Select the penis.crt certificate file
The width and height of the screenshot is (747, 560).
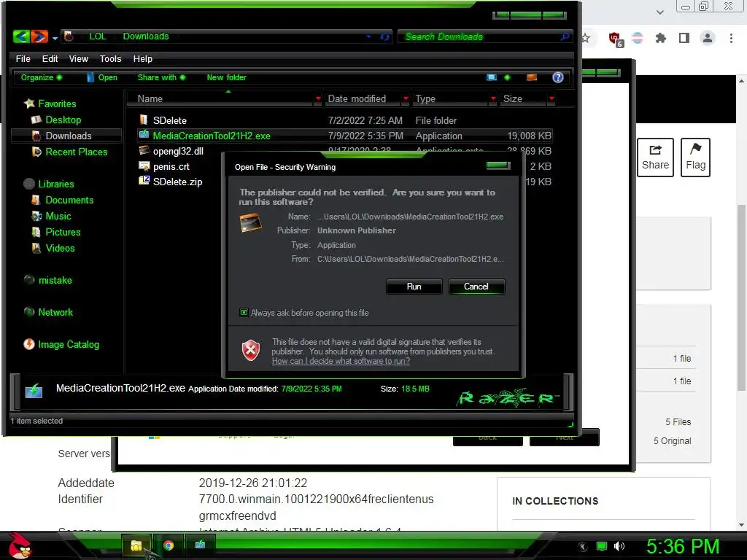coord(171,166)
